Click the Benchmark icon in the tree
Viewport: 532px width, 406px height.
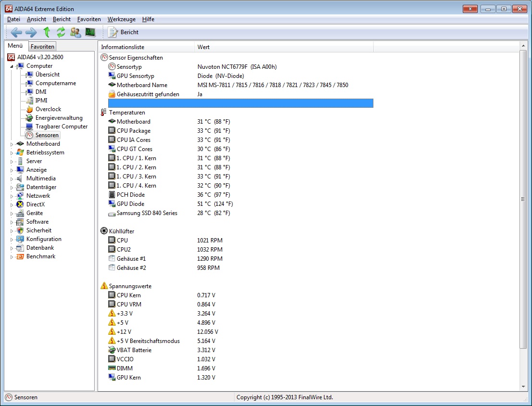(20, 256)
